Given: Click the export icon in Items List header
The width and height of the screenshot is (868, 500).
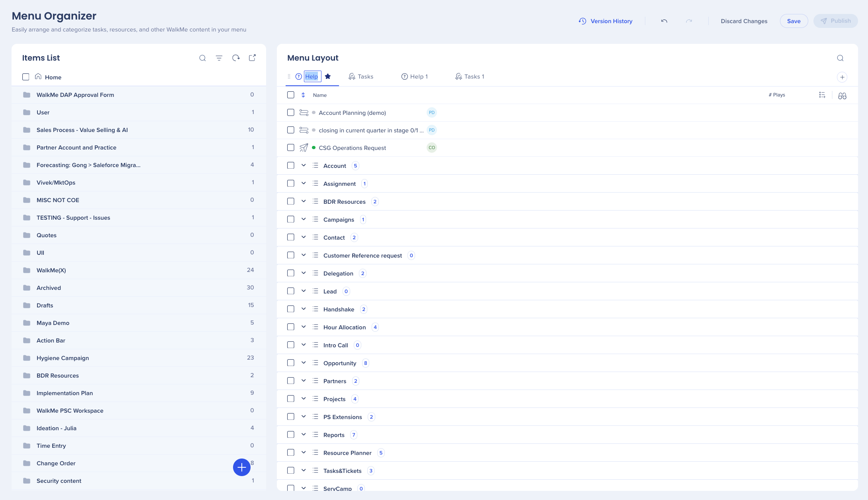Looking at the screenshot, I should pos(252,58).
